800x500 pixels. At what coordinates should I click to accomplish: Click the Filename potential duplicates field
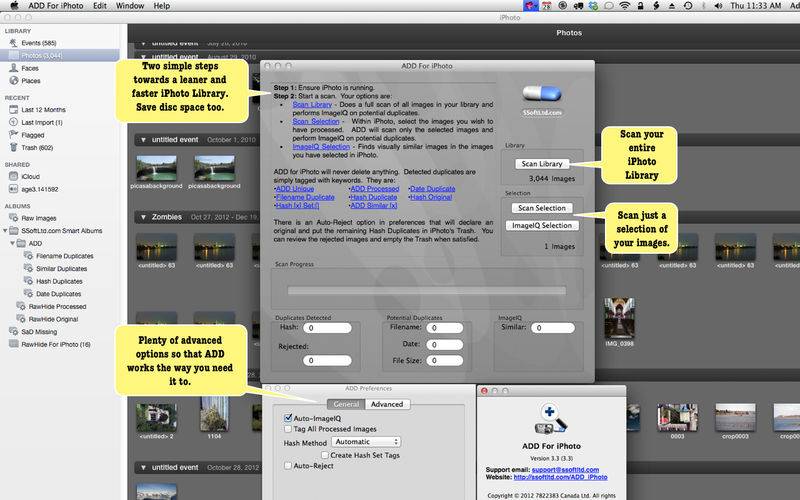(444, 328)
